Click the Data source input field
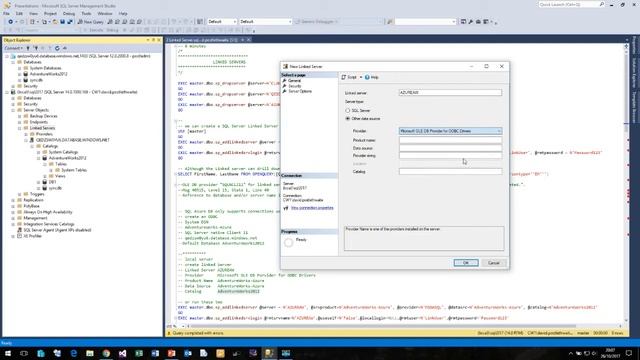Image resolution: width=640 pixels, height=360 pixels. [450, 148]
